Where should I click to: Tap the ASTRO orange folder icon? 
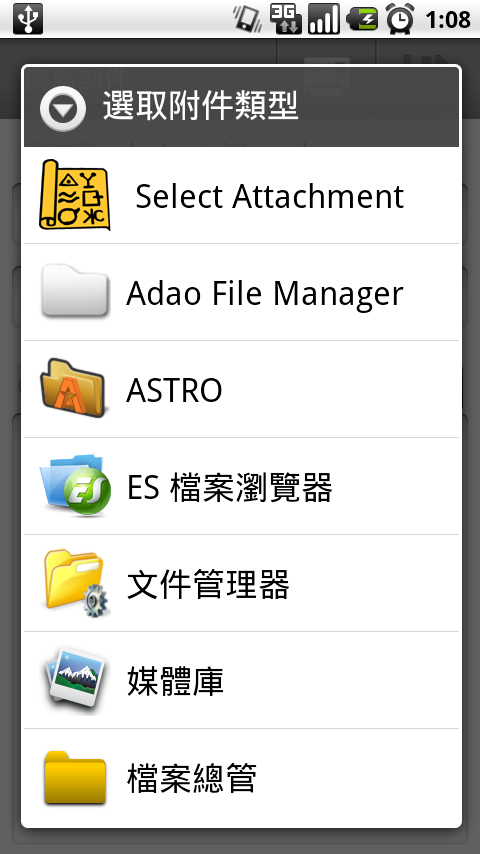73,388
